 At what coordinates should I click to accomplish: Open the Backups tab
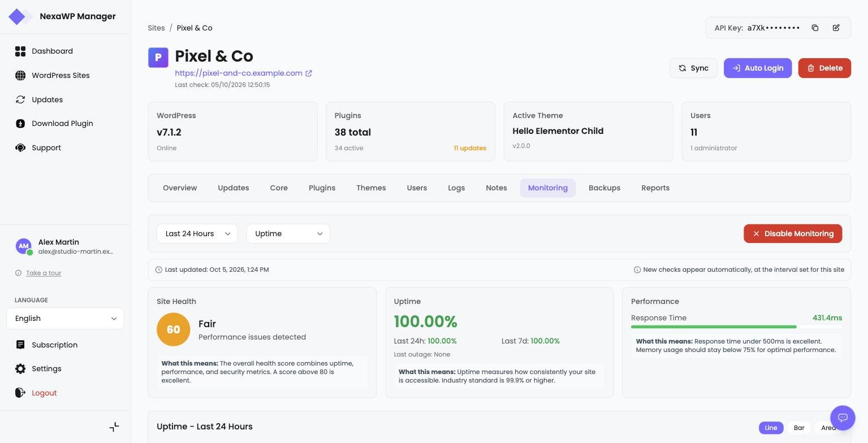pos(604,188)
